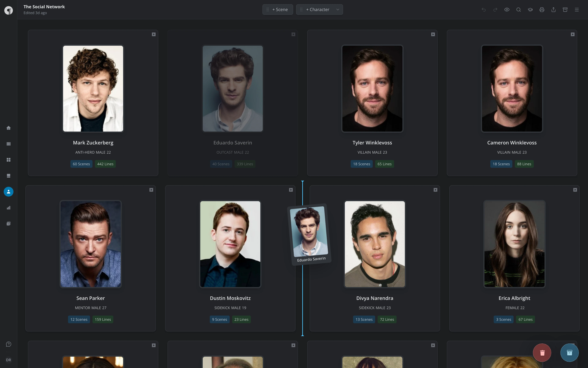Expand Divya Narendra card via corner arrow
Image resolution: width=588 pixels, height=368 pixels.
[435, 190]
